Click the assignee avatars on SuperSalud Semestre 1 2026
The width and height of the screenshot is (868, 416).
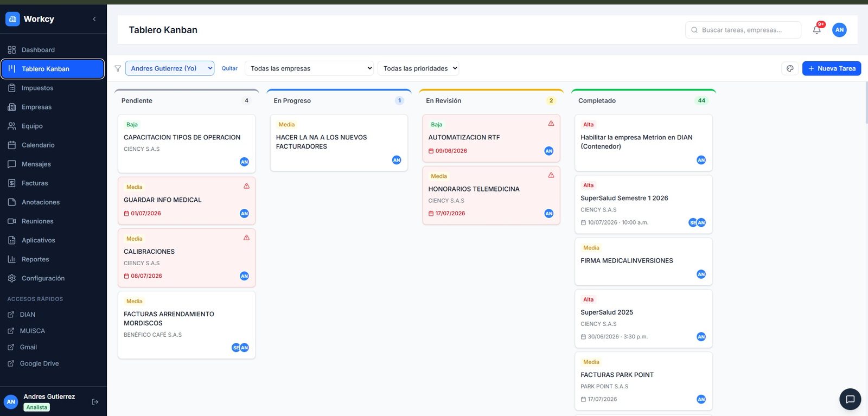coord(697,222)
